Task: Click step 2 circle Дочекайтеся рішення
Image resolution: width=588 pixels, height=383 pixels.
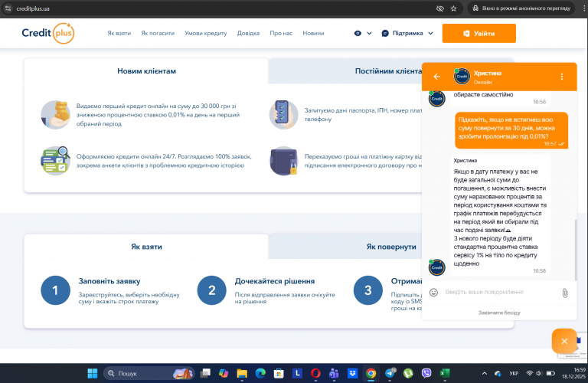Action: click(212, 290)
